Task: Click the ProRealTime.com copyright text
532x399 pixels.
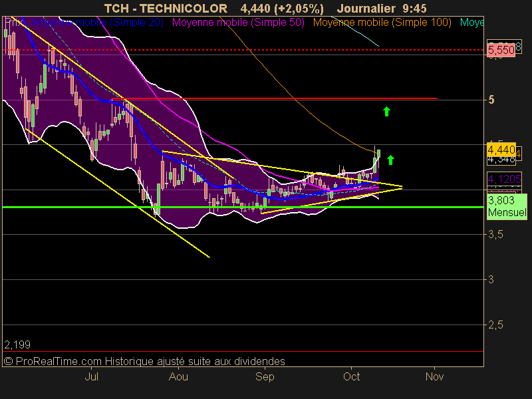Action: click(144, 361)
